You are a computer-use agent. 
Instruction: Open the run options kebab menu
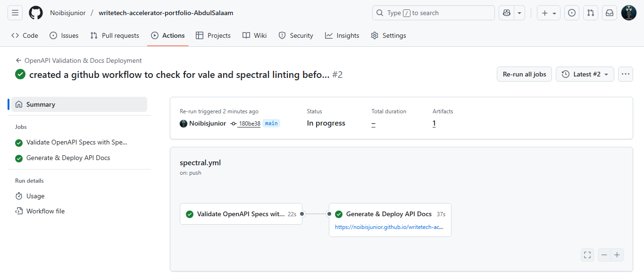tap(625, 74)
